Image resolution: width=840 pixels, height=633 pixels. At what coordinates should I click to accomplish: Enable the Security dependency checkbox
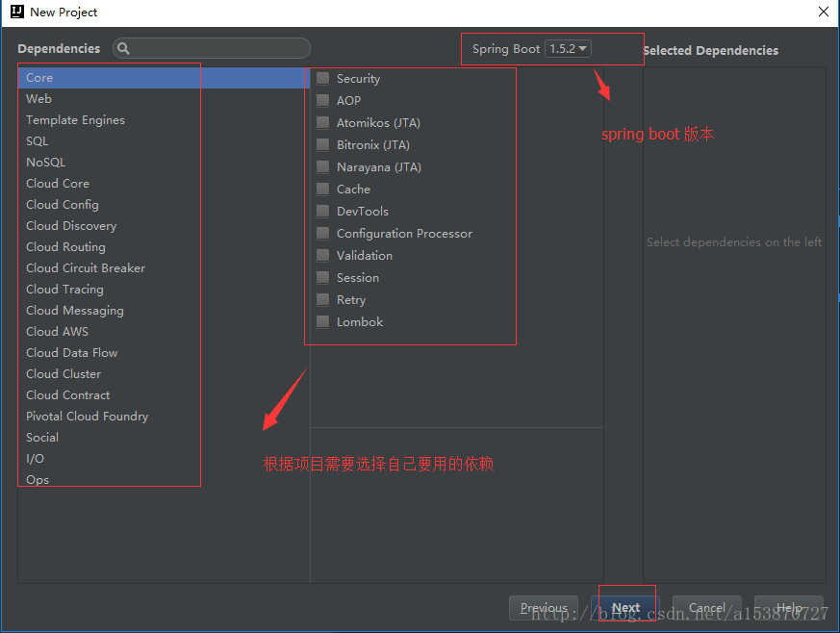[x=322, y=79]
